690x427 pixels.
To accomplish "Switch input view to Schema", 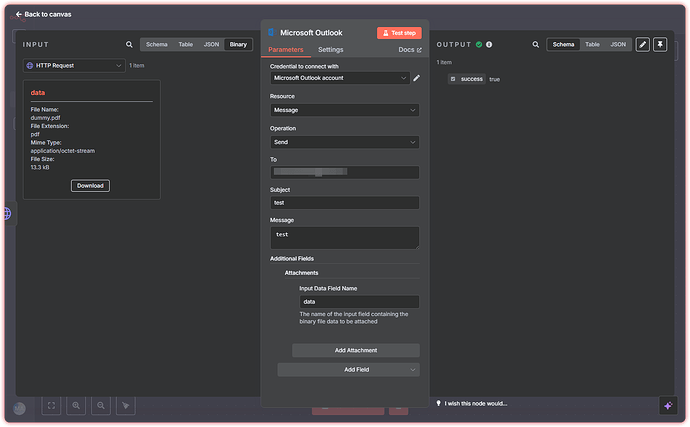I will pyautogui.click(x=157, y=44).
